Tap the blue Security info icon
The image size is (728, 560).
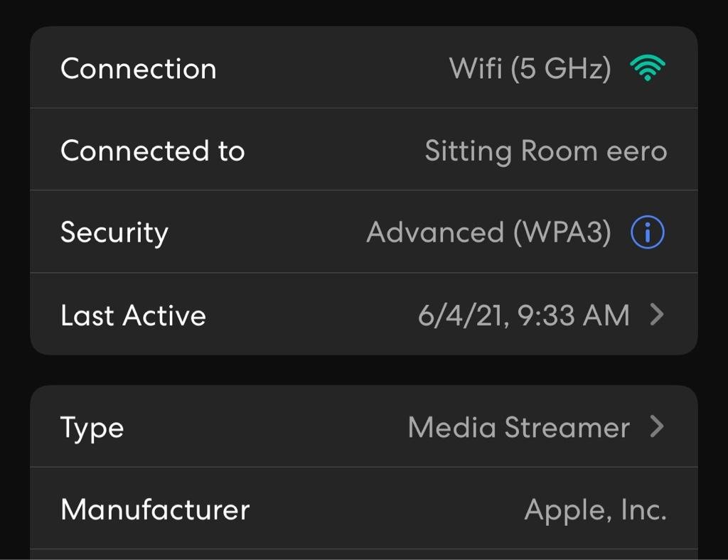click(647, 233)
